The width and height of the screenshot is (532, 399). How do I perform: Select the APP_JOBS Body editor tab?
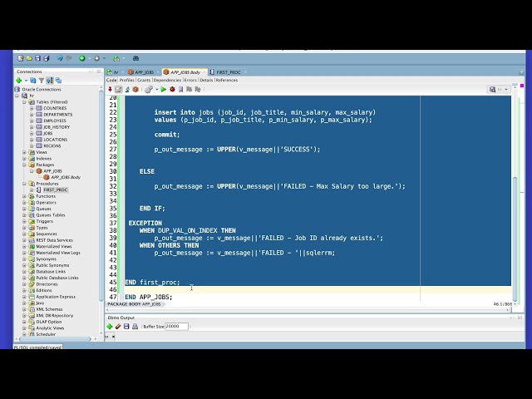(183, 72)
